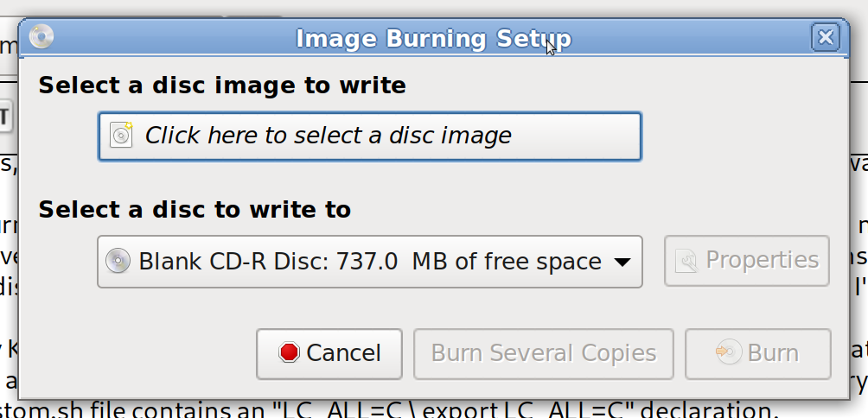Open the Blank CD-R Disc drop-down

coord(369,261)
